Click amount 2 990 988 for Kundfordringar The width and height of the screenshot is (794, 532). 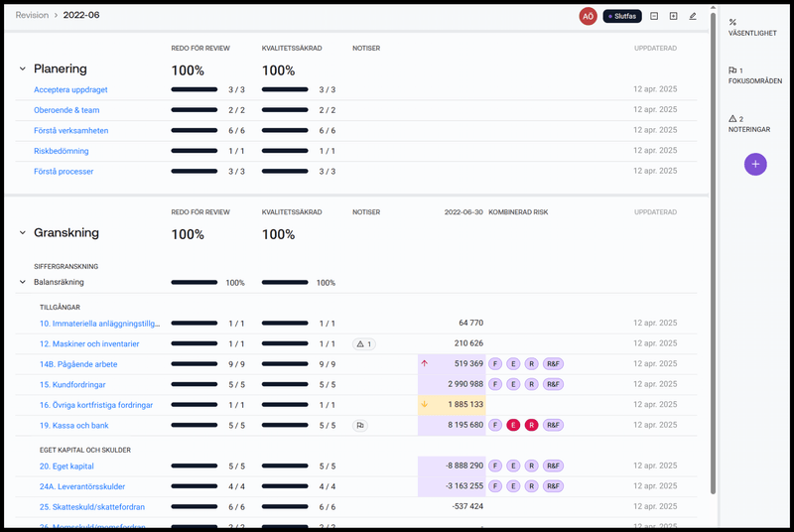tap(465, 384)
